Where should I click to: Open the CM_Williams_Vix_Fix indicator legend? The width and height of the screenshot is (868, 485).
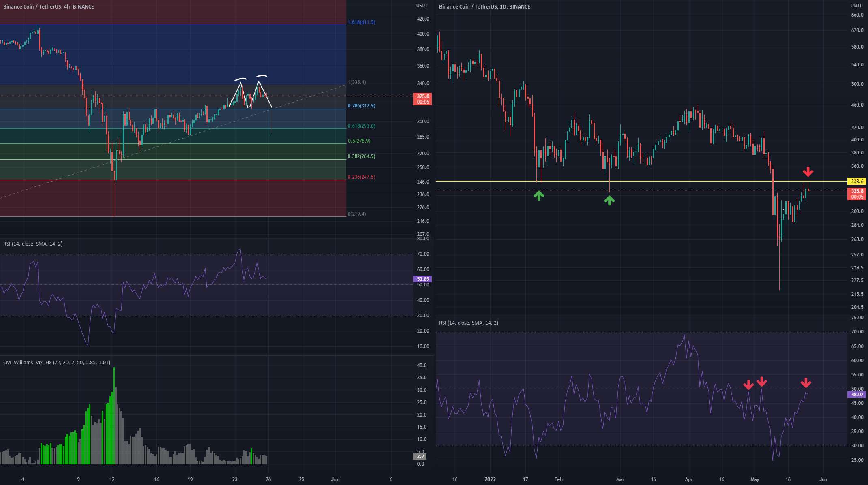pos(57,363)
